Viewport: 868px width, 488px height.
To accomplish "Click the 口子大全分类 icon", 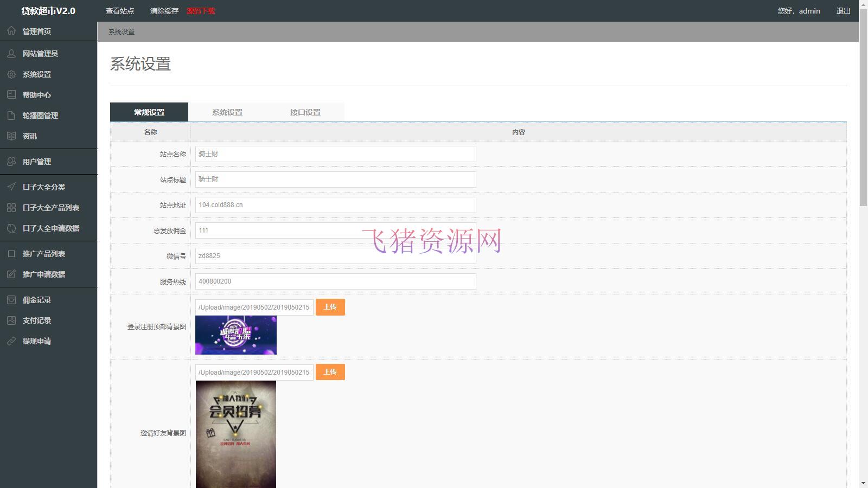I will [x=11, y=187].
